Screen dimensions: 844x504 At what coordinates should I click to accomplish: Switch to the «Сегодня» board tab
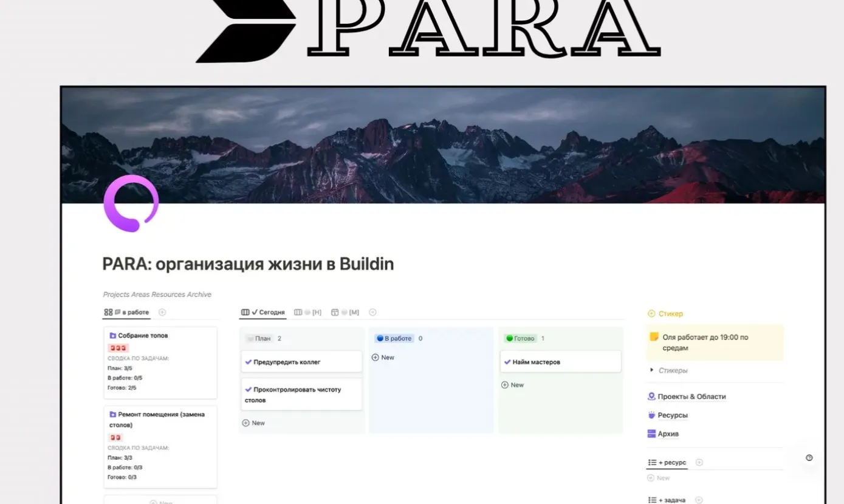pos(263,312)
